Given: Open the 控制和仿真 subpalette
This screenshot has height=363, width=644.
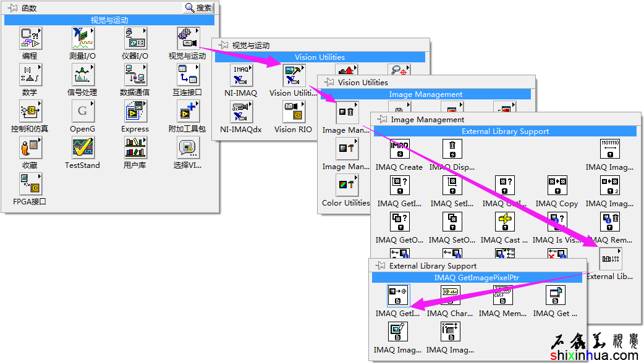Looking at the screenshot, I should (x=30, y=111).
